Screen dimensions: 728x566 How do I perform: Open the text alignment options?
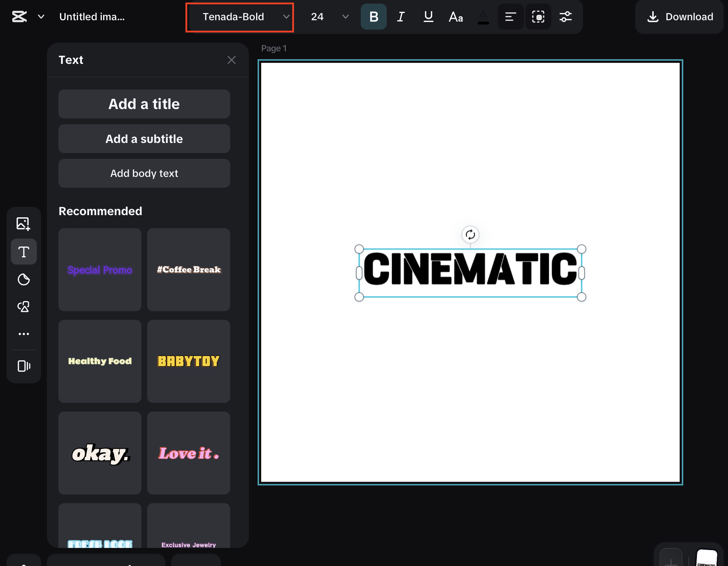tap(510, 17)
